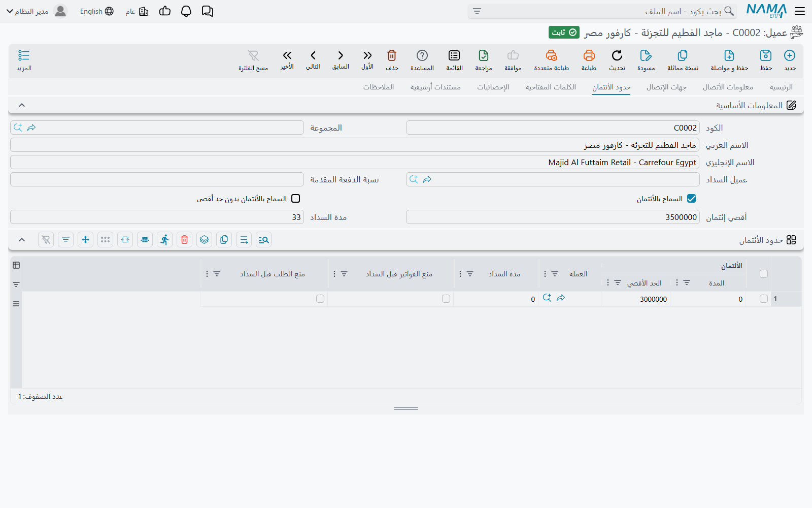Click the running-man icon in grid toolbar
This screenshot has width=812, height=508.
pos(165,240)
